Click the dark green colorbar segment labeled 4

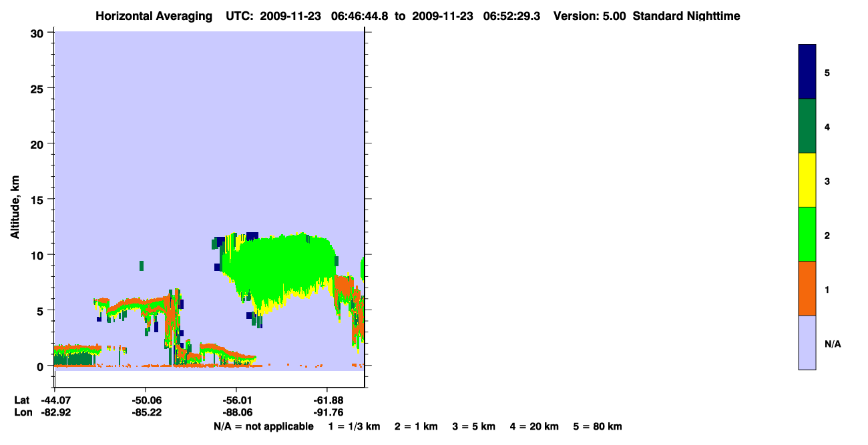(x=807, y=126)
